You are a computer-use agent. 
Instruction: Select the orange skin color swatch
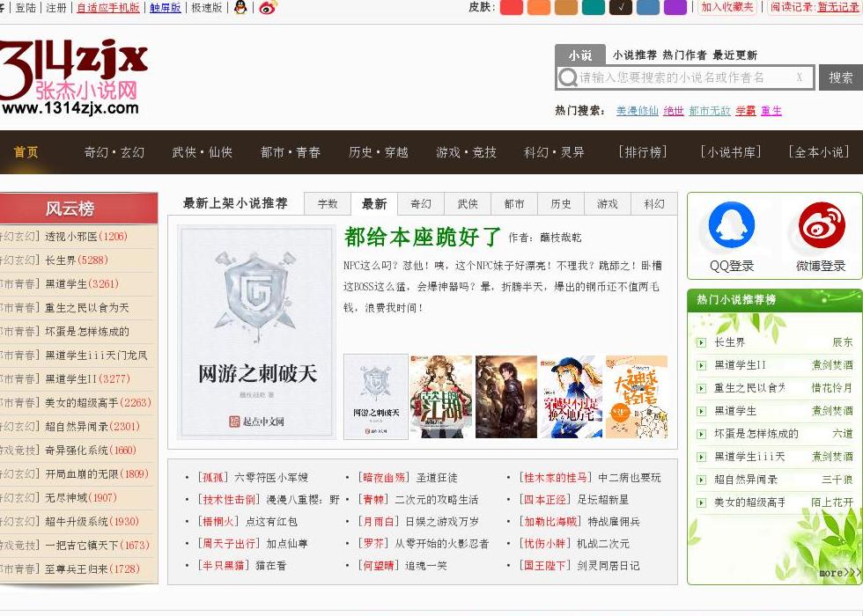pyautogui.click(x=539, y=7)
